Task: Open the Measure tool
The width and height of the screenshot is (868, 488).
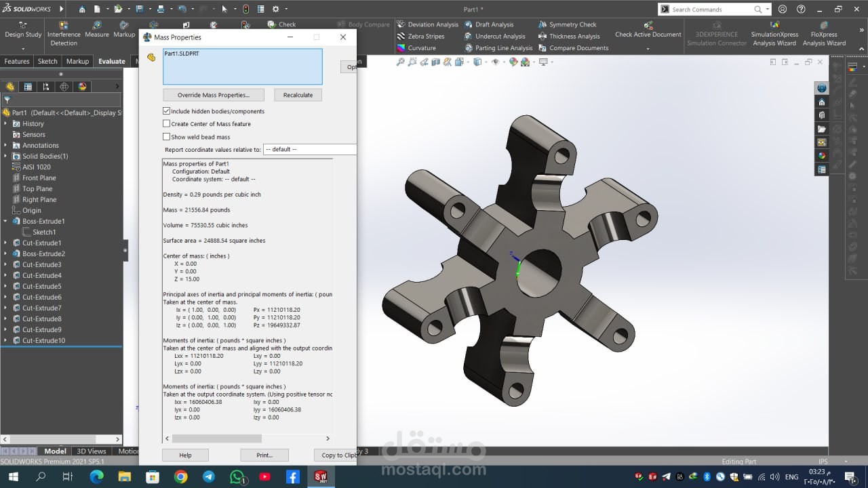Action: (x=96, y=30)
